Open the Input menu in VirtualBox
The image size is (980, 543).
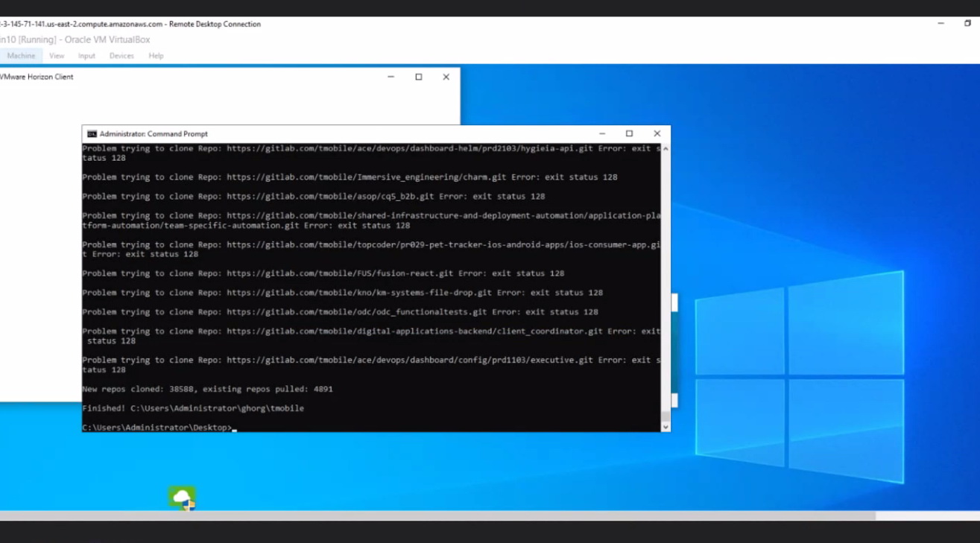86,56
